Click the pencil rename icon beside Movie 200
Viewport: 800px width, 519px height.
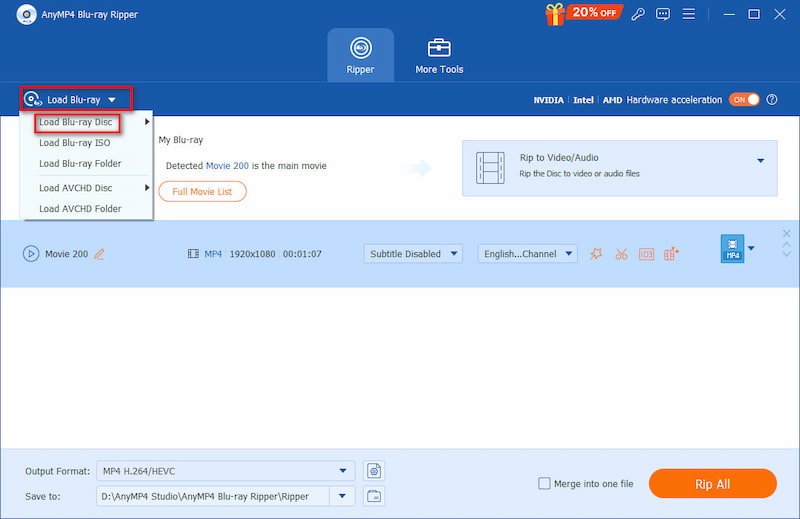(99, 254)
